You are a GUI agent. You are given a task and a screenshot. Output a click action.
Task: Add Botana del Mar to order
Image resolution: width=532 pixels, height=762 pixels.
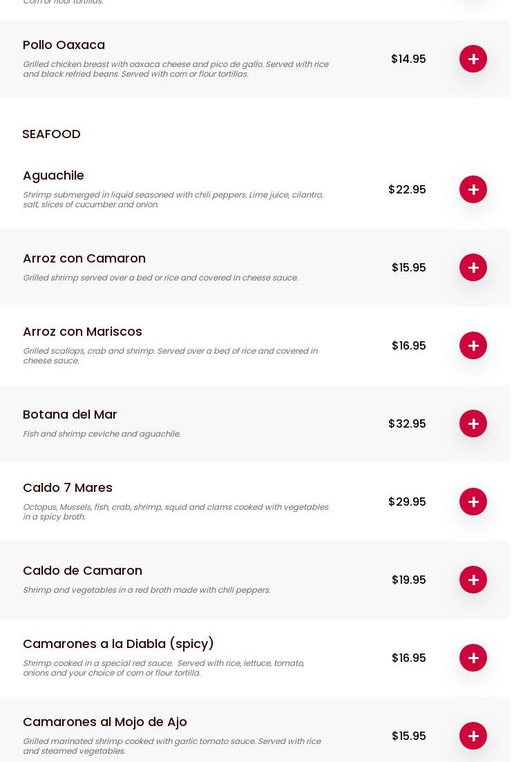coord(473,423)
